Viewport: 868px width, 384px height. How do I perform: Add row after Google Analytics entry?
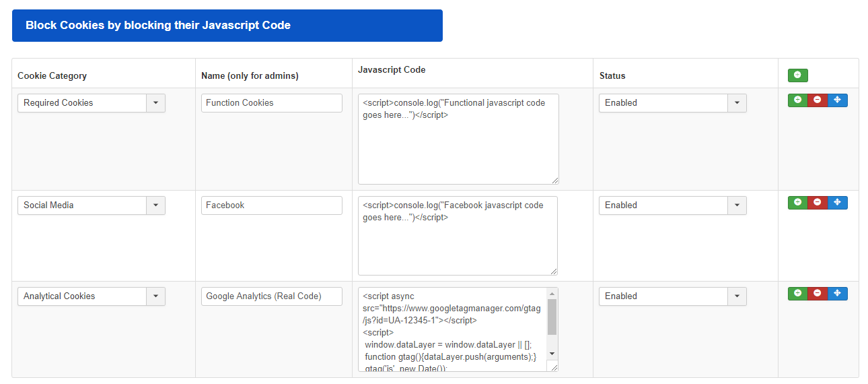coord(797,294)
